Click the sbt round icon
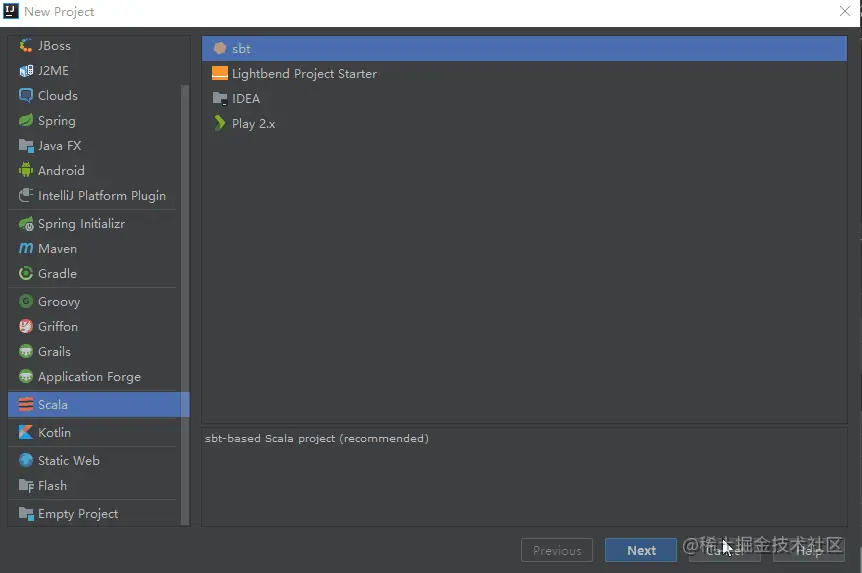 pos(220,48)
